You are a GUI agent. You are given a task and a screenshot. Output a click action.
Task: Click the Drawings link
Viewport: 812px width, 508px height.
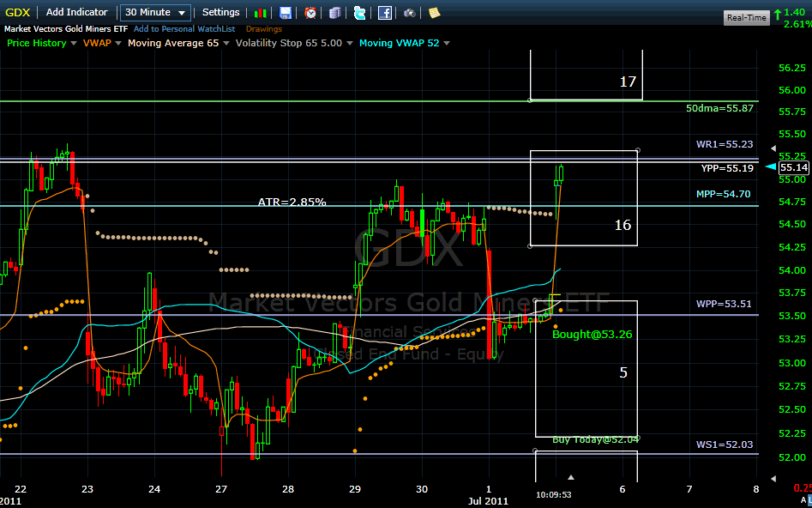(264, 29)
